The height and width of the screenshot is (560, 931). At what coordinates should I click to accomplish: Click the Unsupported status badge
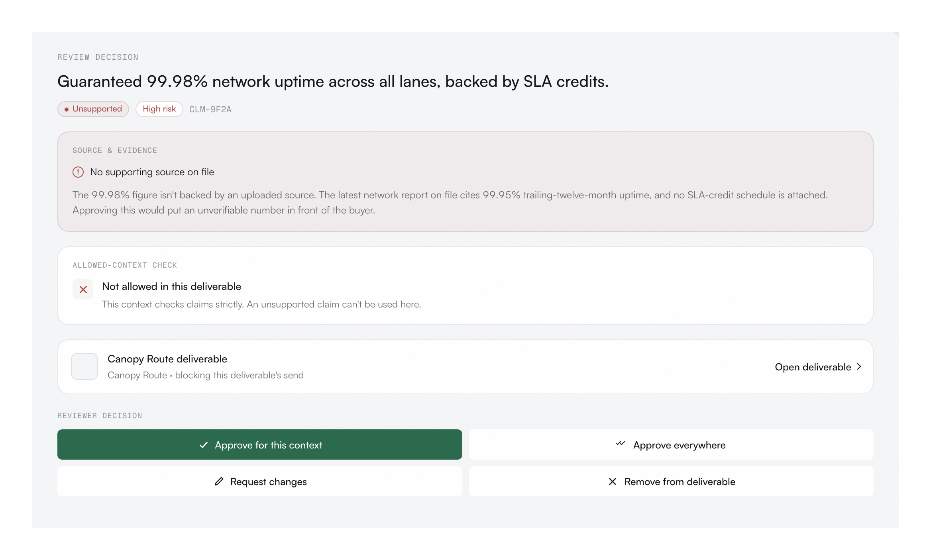coord(93,109)
